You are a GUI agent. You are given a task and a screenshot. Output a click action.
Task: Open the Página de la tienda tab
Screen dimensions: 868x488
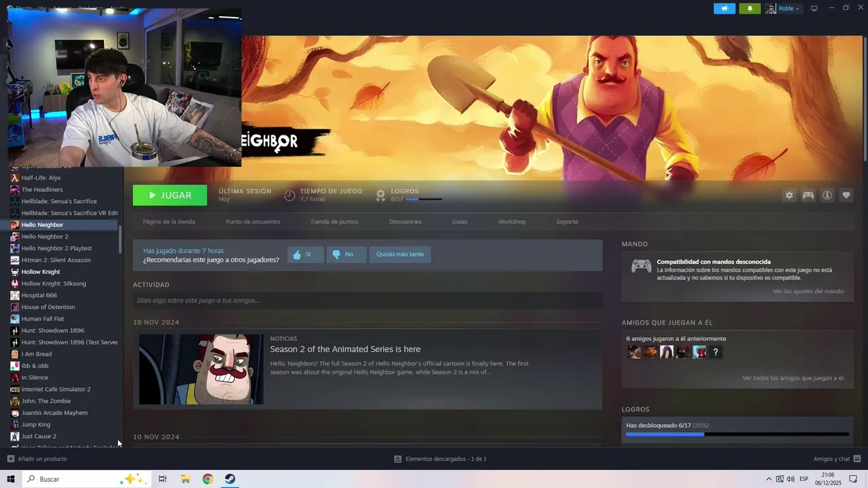pos(169,222)
